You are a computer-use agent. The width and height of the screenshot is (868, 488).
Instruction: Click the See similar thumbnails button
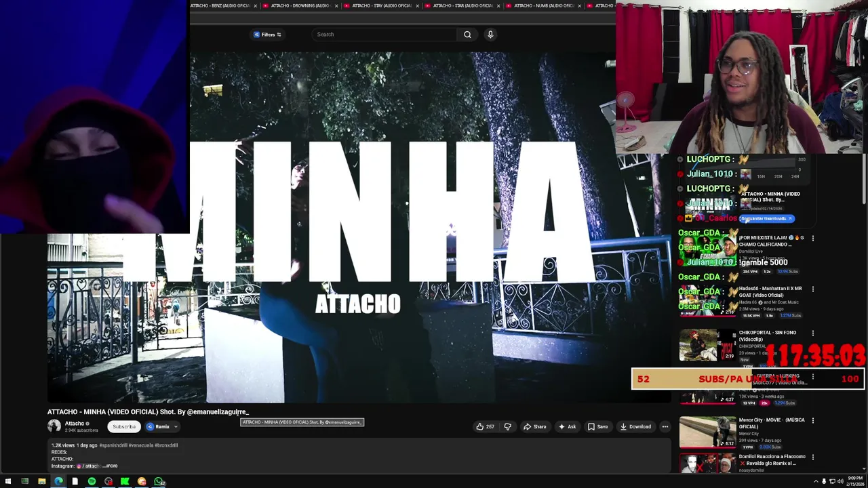pos(766,218)
